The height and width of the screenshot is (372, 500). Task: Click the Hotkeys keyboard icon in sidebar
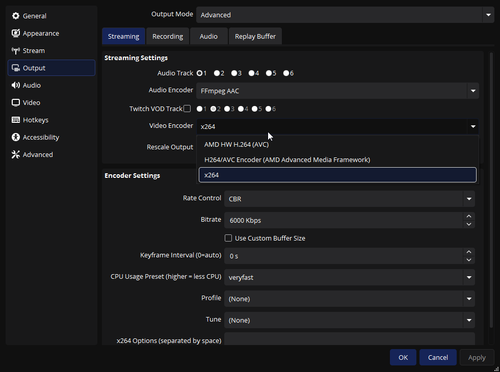pyautogui.click(x=16, y=120)
